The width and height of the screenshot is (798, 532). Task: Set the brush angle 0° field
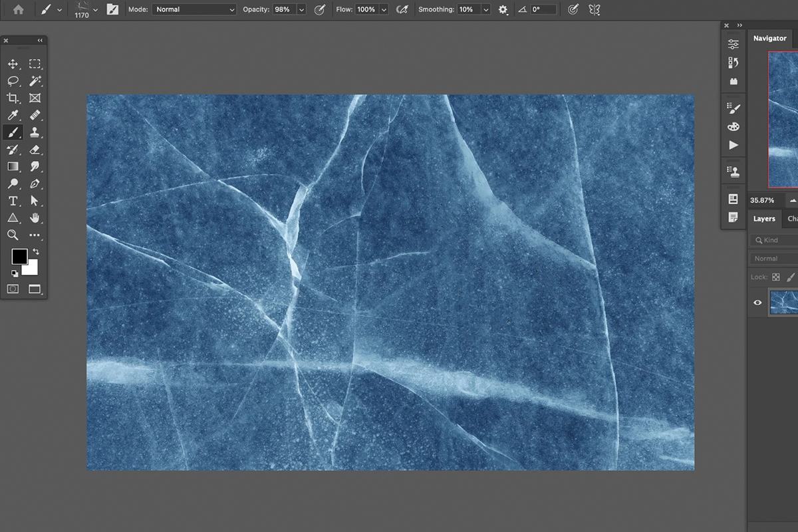(x=544, y=10)
